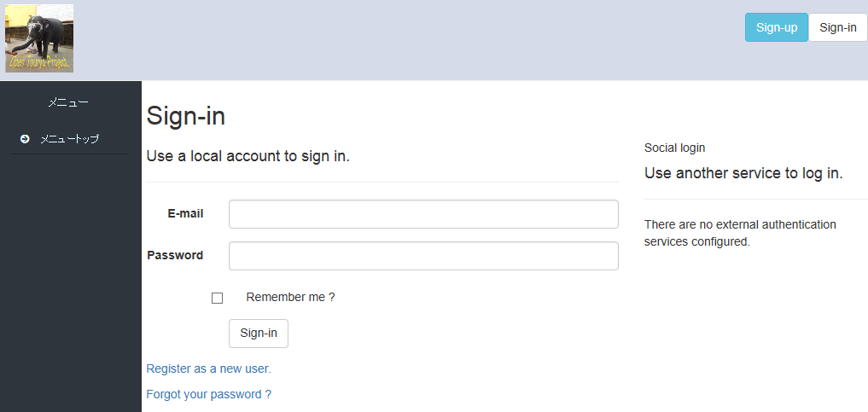Image resolution: width=868 pixels, height=412 pixels.
Task: Open the メニュートップ sidebar item
Action: tap(69, 138)
